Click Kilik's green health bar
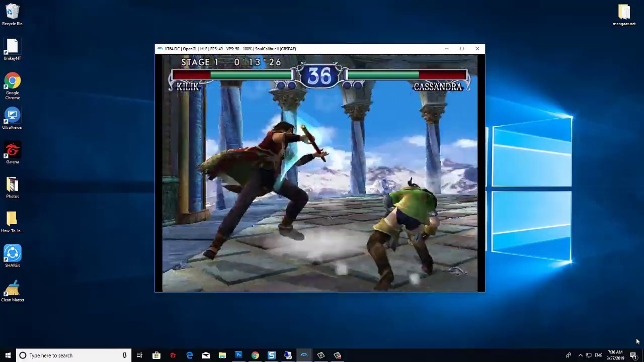644x362 pixels. [251, 75]
